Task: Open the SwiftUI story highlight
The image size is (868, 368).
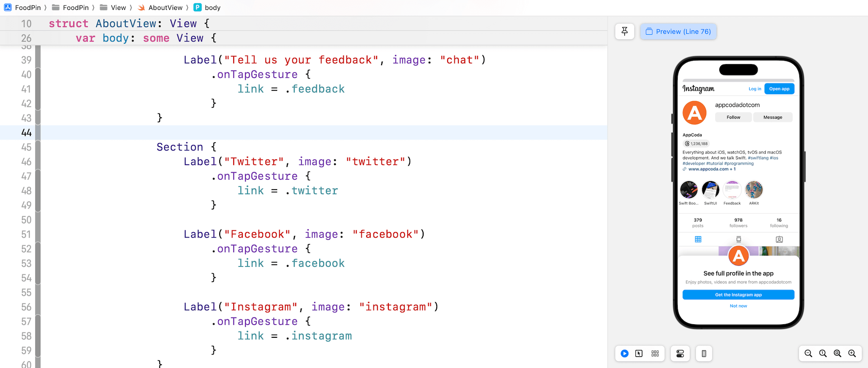Action: 710,190
